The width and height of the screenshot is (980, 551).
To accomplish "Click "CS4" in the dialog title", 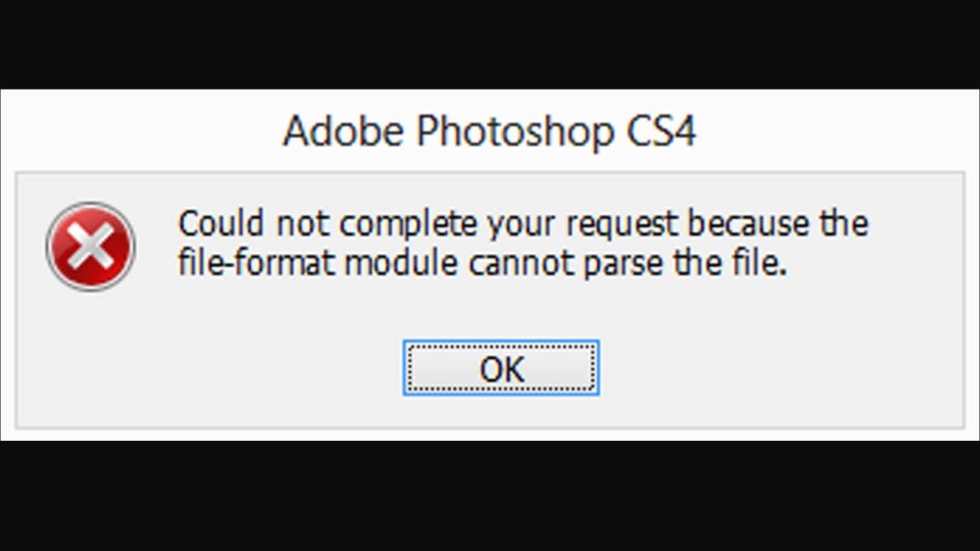I will click(x=661, y=132).
